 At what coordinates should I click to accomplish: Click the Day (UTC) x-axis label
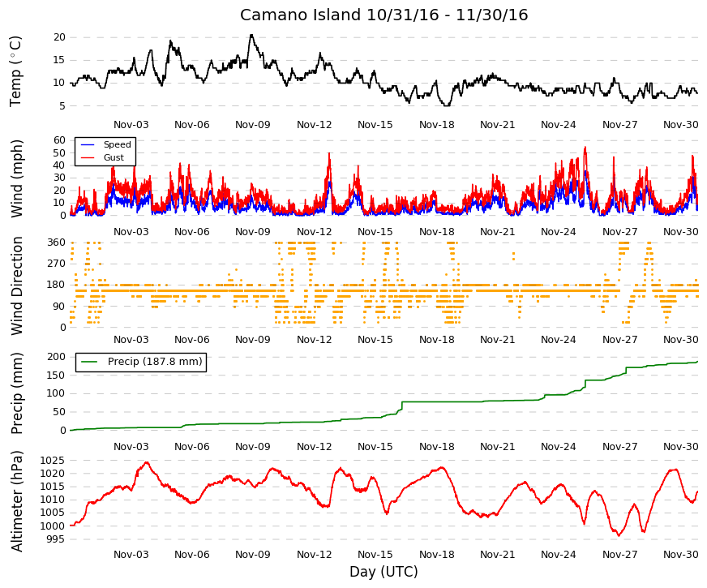(x=383, y=572)
